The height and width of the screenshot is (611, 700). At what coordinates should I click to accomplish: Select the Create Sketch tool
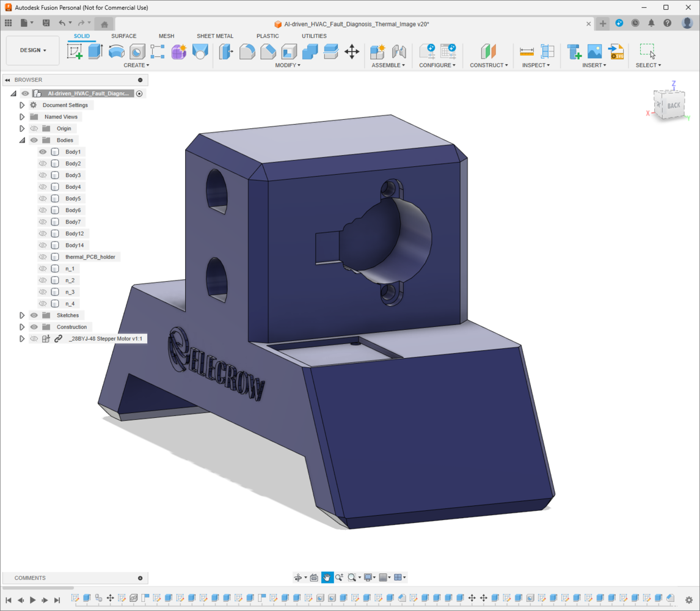click(75, 51)
